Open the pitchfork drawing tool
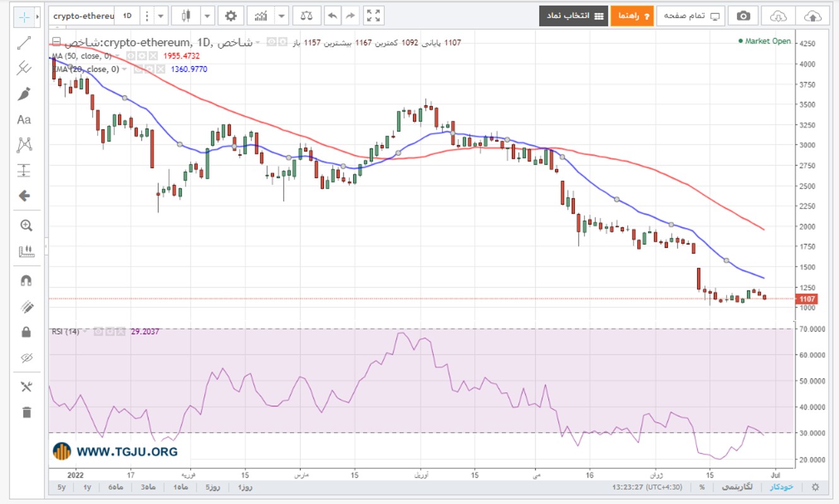Image resolution: width=839 pixels, height=504 pixels. click(25, 68)
